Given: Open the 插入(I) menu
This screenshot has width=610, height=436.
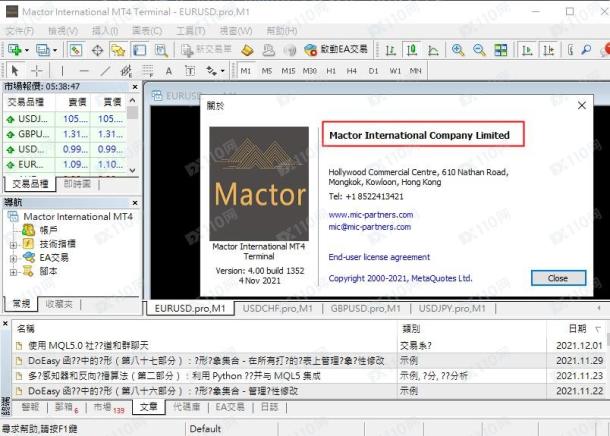Looking at the screenshot, I should (x=105, y=30).
